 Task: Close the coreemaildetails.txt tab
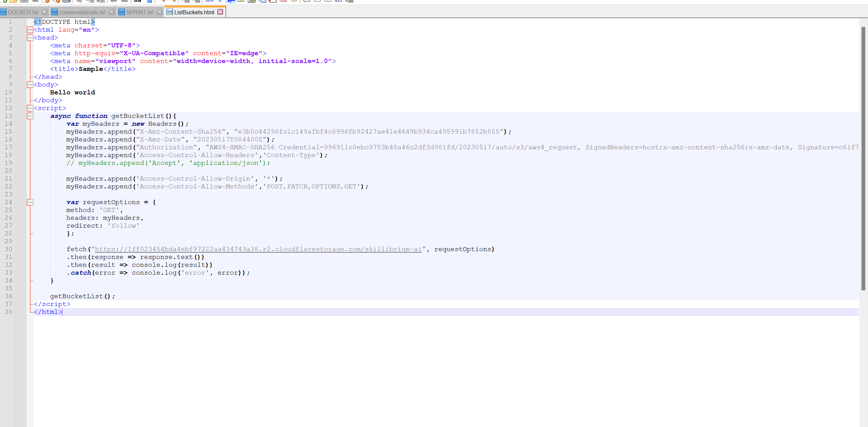click(x=111, y=12)
